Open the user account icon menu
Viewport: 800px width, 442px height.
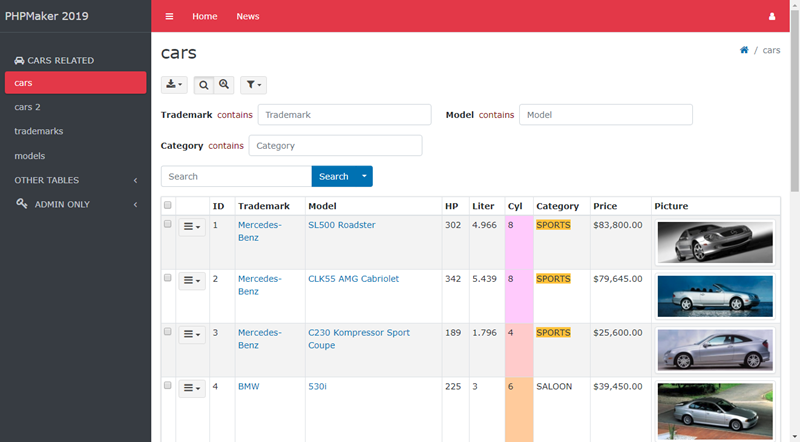771,16
